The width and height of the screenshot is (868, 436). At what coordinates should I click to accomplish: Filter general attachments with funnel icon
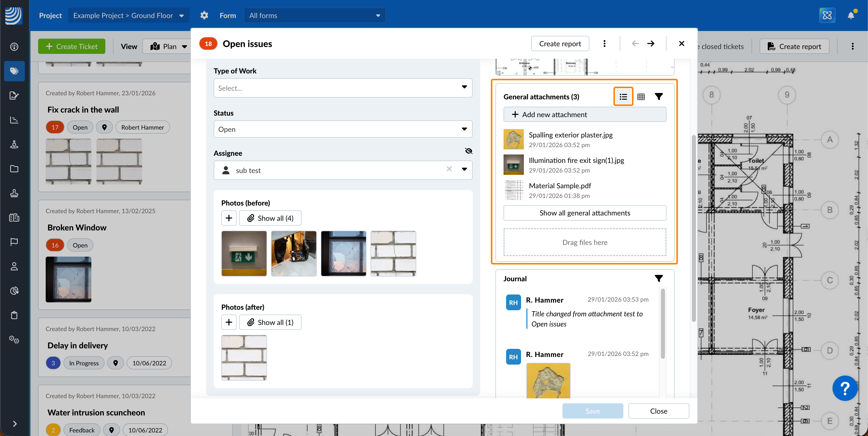coord(658,97)
